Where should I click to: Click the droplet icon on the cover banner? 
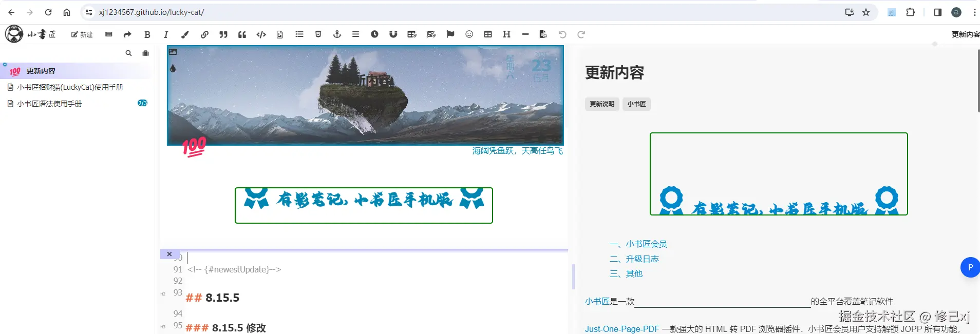[x=173, y=68]
